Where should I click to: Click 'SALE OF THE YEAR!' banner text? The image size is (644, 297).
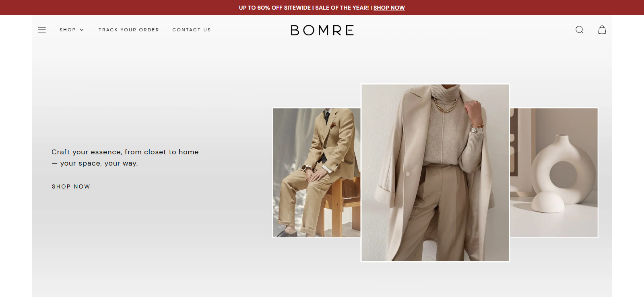[x=342, y=8]
